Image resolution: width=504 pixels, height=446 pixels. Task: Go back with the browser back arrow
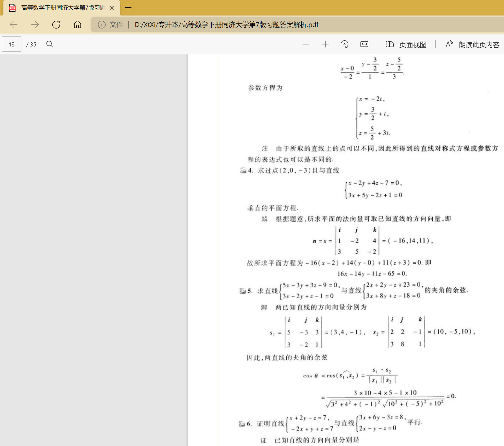14,24
